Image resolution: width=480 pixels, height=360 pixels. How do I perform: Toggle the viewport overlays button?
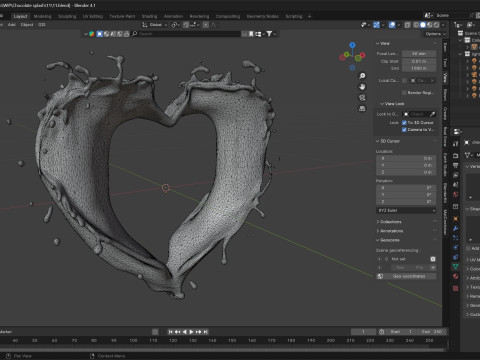coord(392,25)
